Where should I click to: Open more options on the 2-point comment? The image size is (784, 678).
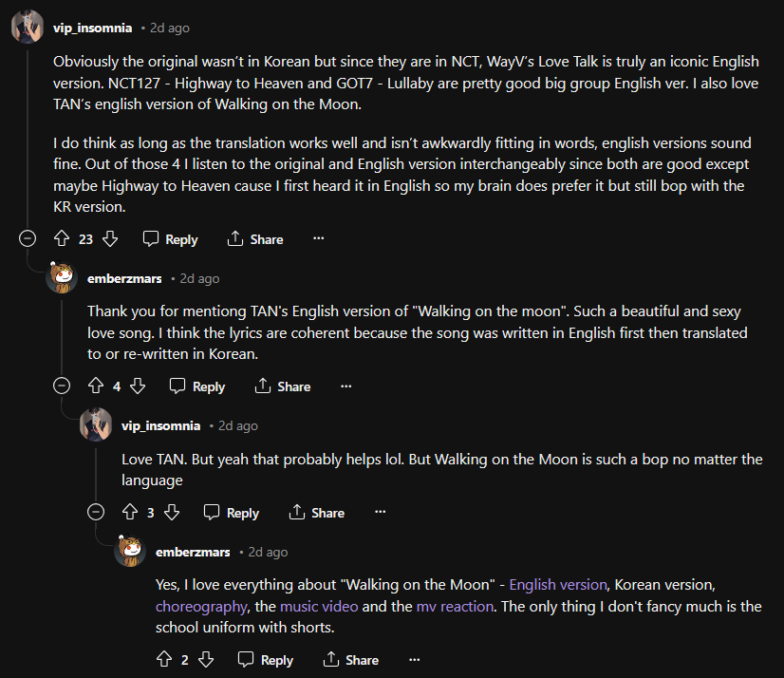click(x=414, y=660)
